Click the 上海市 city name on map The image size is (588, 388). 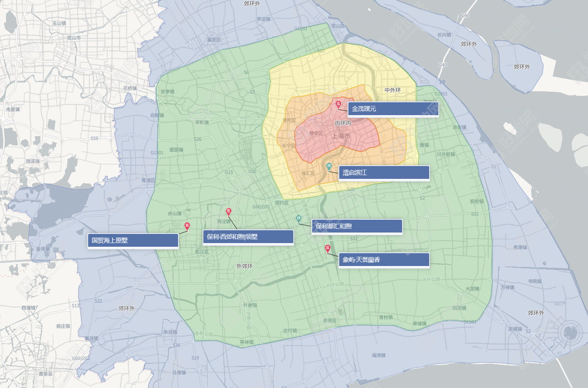[341, 136]
